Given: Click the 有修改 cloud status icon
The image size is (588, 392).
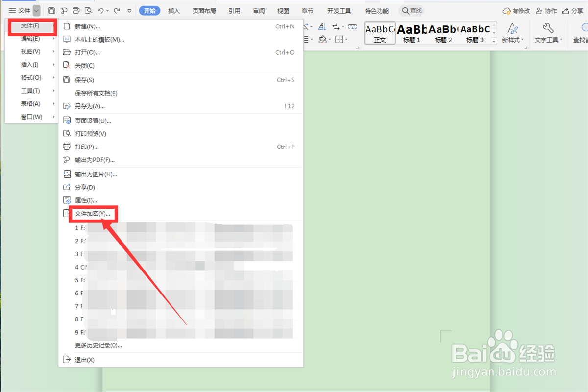Looking at the screenshot, I should pyautogui.click(x=507, y=11).
